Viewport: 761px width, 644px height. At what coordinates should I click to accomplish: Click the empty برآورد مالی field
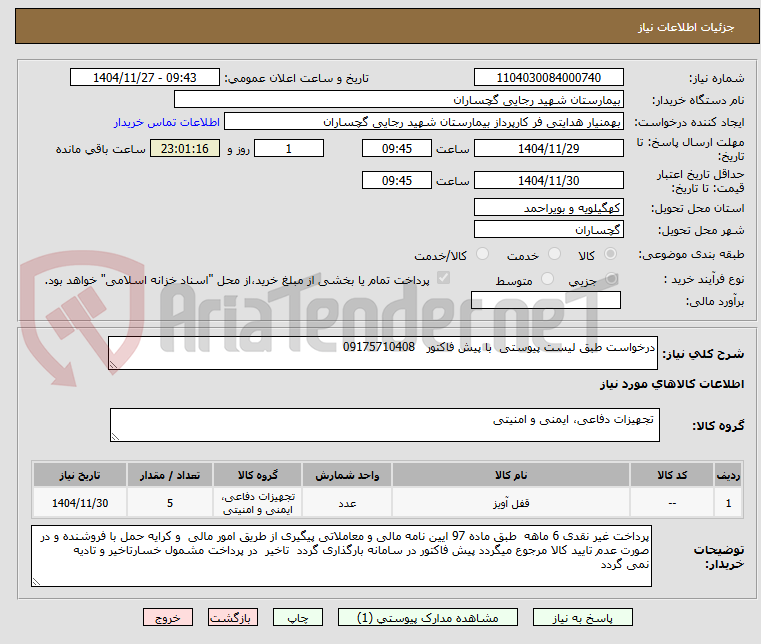(546, 300)
